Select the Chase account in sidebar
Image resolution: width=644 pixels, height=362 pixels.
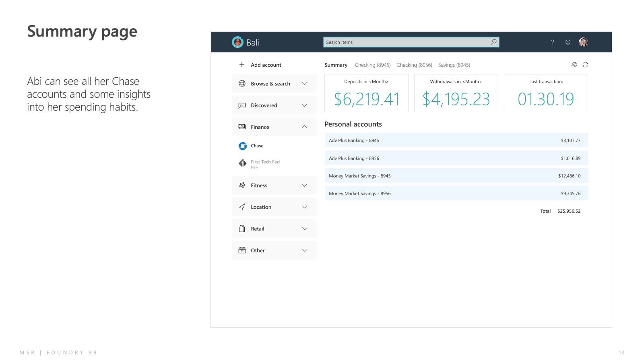[x=257, y=146]
